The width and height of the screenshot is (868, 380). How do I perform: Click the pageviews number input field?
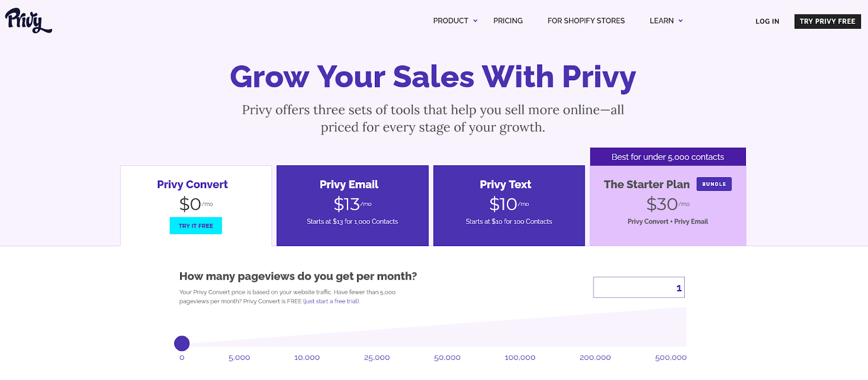639,287
